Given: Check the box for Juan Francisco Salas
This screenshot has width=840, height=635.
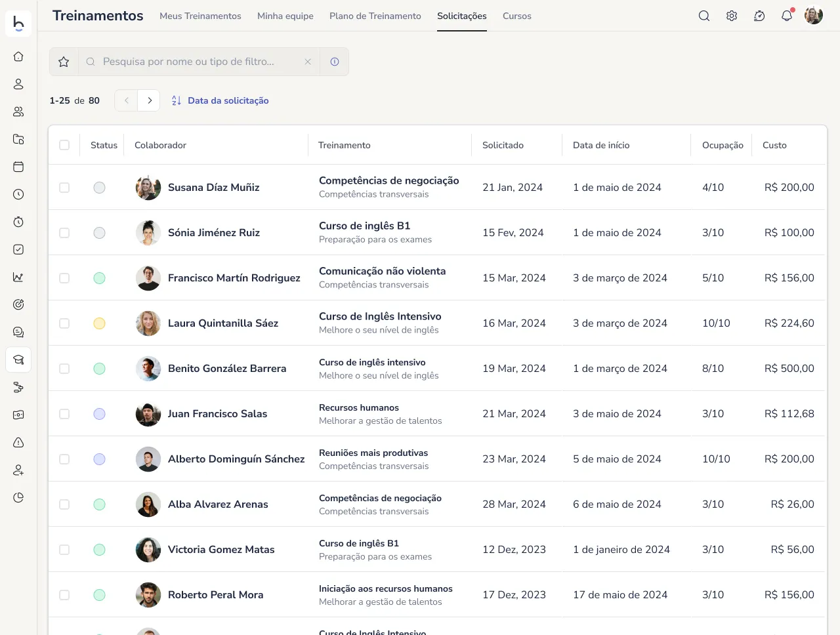Looking at the screenshot, I should coord(64,414).
